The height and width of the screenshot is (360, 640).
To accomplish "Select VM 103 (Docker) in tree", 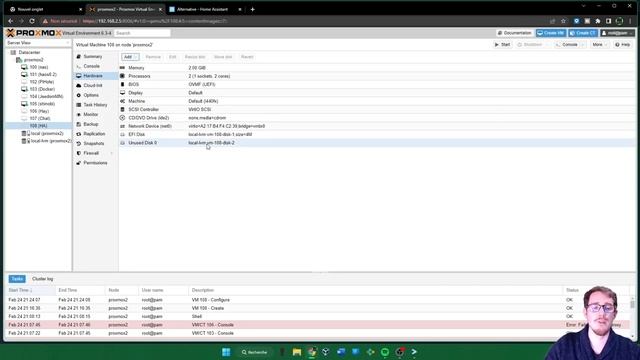I will pos(42,89).
